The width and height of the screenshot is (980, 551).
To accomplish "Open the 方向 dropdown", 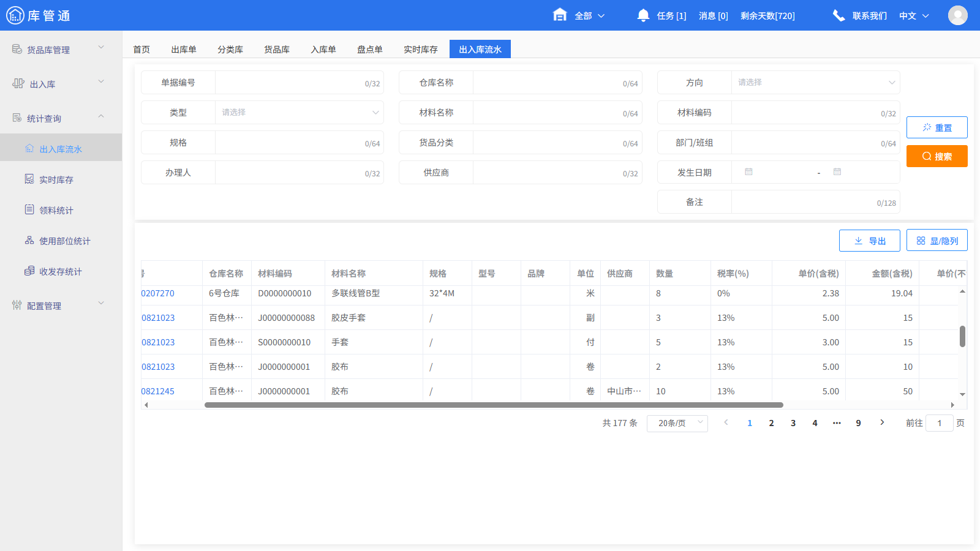I will [x=815, y=82].
